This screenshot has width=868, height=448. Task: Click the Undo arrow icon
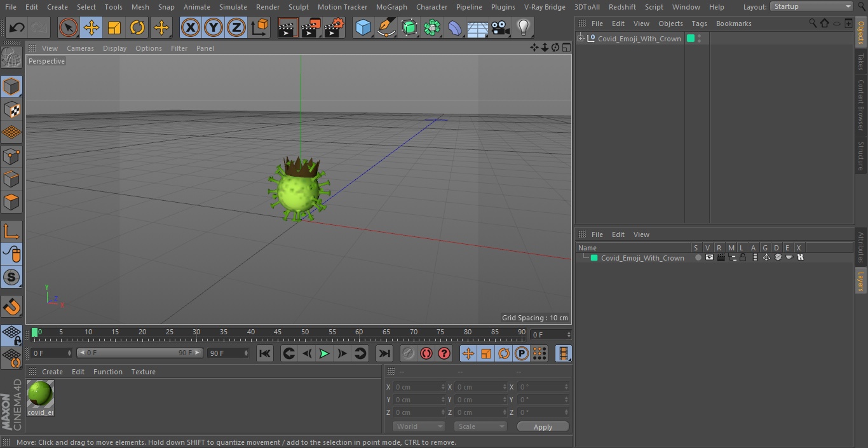point(17,28)
